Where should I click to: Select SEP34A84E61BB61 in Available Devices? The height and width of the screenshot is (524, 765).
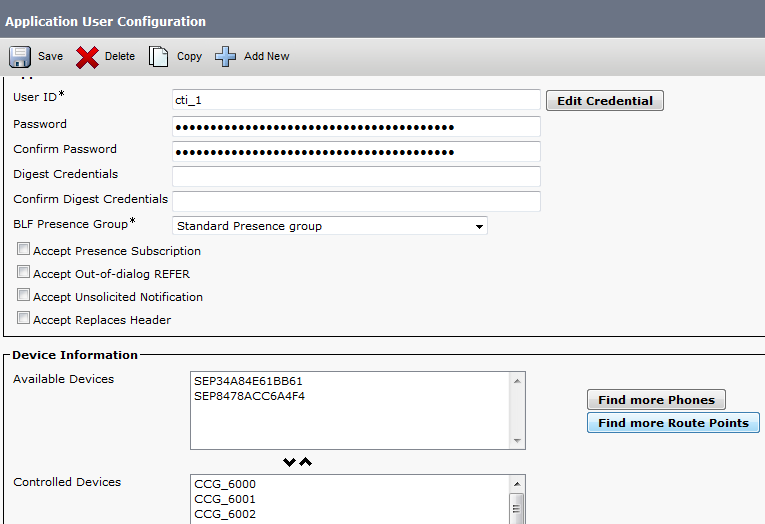[x=248, y=382]
